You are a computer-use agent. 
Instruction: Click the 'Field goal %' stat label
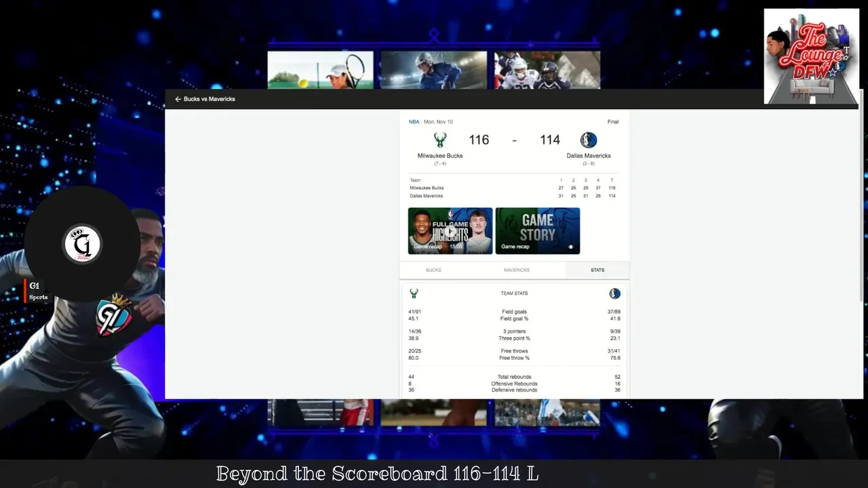514,319
